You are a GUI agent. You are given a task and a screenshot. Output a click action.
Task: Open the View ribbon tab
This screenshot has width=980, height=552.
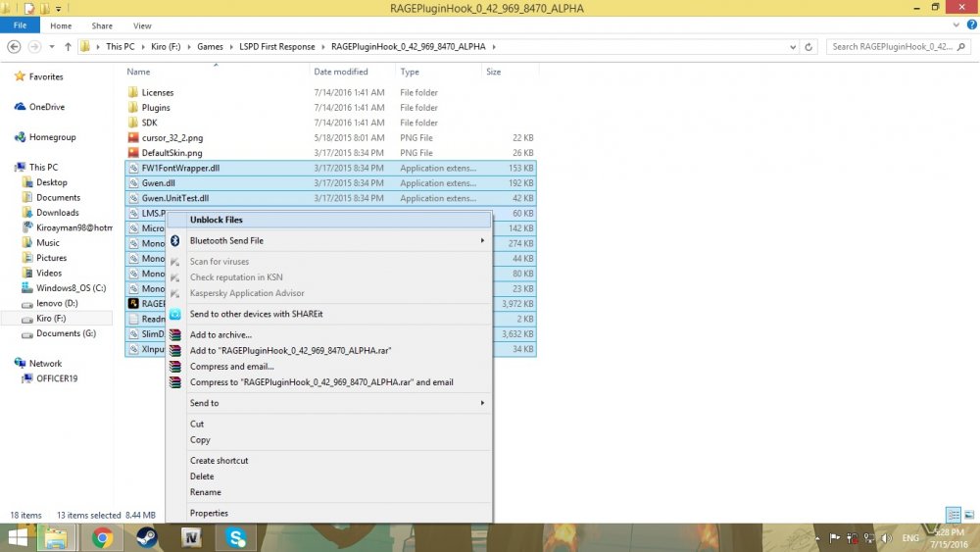tap(142, 25)
